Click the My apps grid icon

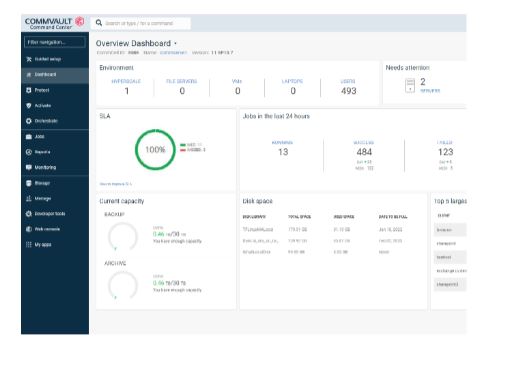(x=29, y=245)
